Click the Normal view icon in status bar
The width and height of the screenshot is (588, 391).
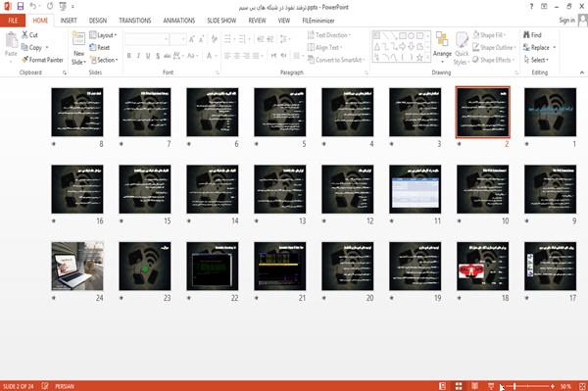click(443, 386)
